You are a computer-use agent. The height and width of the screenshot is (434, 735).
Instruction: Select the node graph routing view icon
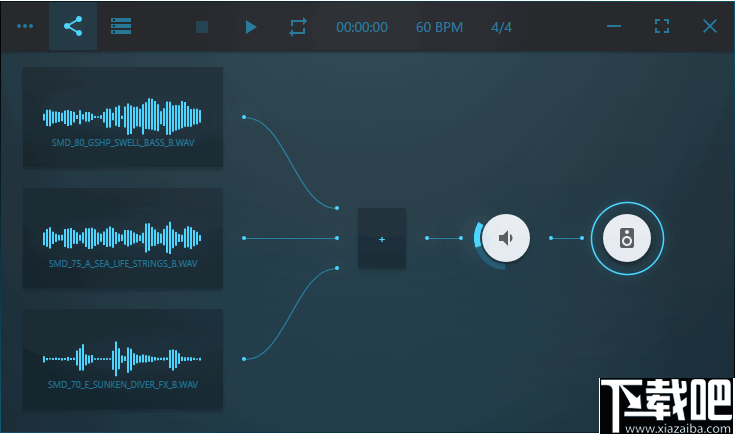[x=73, y=26]
